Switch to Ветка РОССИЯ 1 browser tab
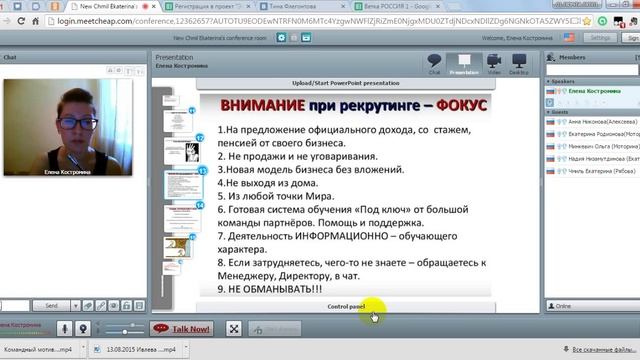Viewport: 640px width, 360px height. tap(397, 7)
